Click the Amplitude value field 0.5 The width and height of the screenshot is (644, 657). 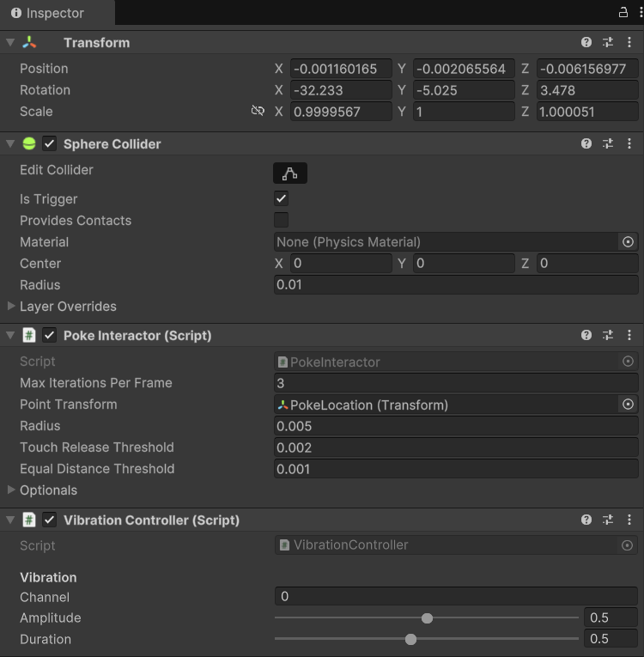(611, 617)
